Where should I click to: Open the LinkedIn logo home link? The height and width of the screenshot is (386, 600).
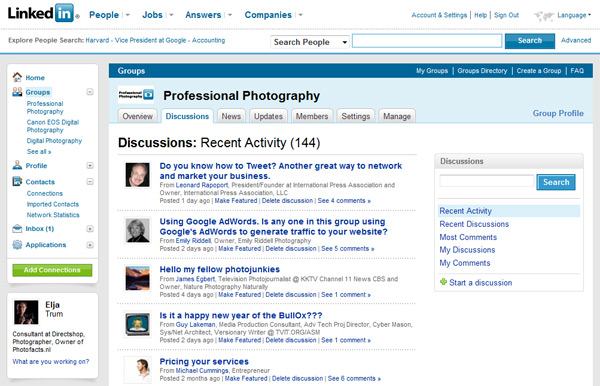[43, 13]
